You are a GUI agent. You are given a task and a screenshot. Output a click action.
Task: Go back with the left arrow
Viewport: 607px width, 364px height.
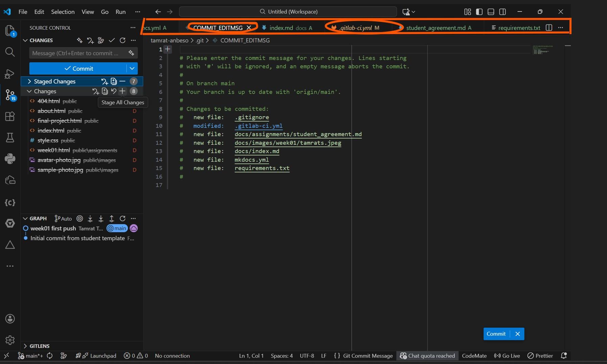tap(158, 12)
